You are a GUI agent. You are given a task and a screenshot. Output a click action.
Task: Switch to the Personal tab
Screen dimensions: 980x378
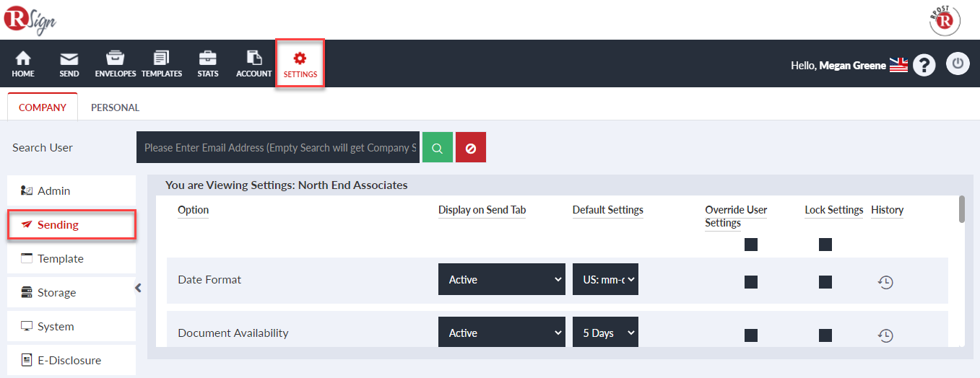coord(115,107)
